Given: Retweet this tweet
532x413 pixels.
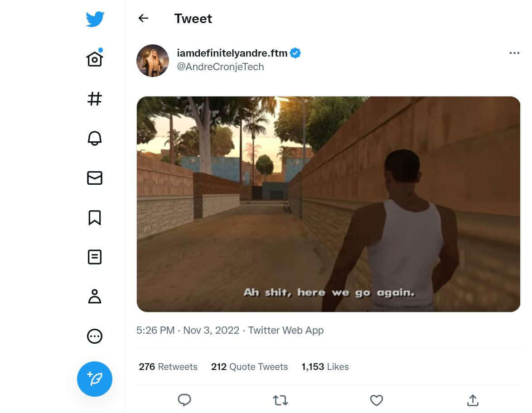Looking at the screenshot, I should [281, 400].
